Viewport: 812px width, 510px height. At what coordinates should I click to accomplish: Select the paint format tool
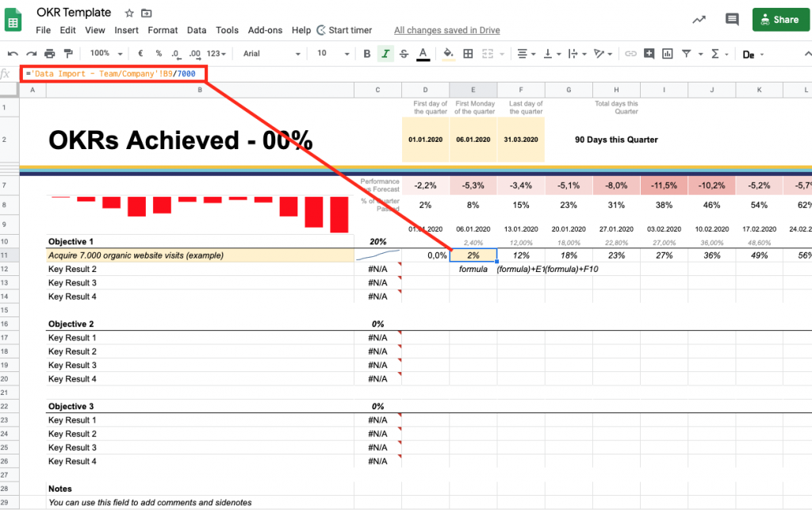(67, 53)
